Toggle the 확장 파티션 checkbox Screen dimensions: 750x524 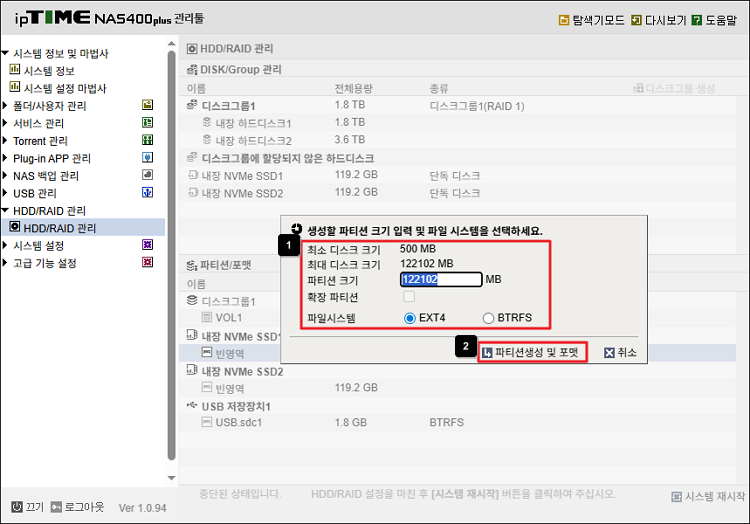pos(408,297)
